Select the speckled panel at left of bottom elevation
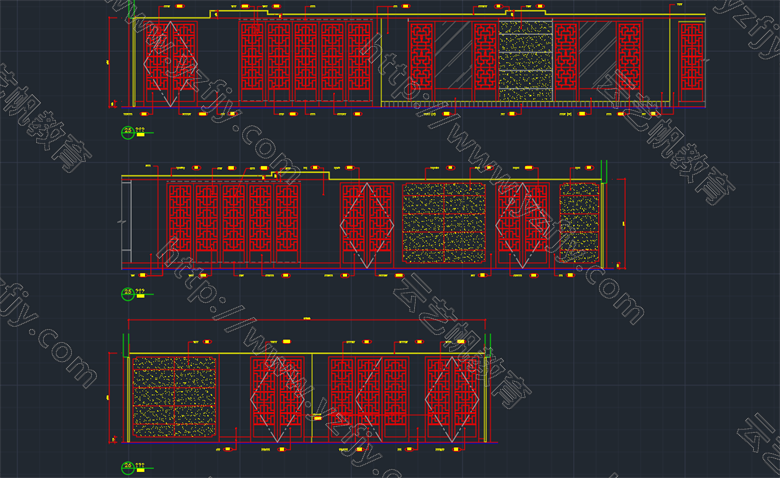Screen dimensions: 780x478 [175, 398]
